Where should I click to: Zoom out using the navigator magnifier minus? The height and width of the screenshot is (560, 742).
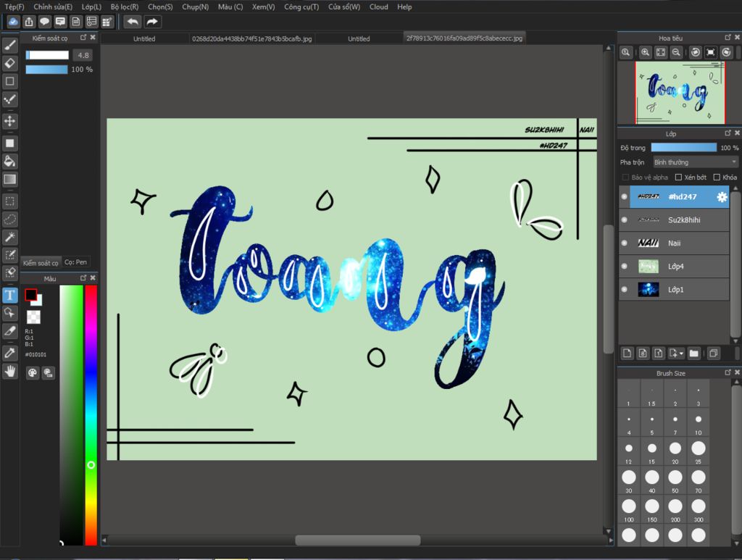[x=676, y=52]
